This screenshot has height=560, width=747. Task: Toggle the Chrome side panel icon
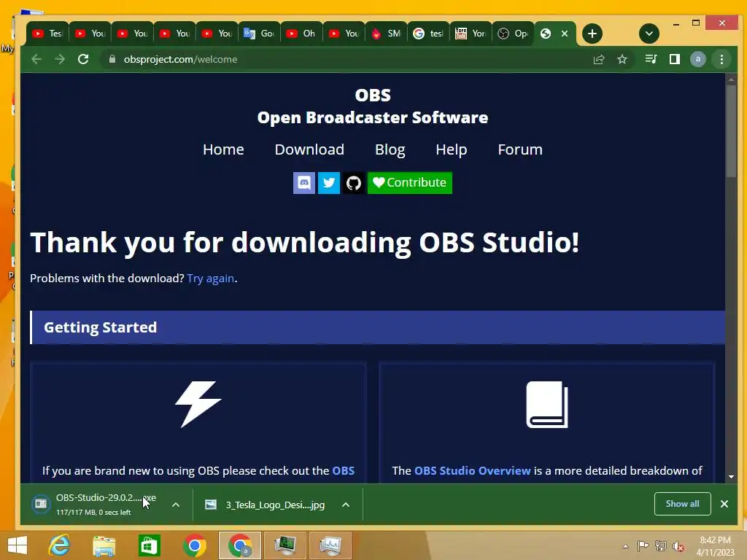[x=675, y=59]
